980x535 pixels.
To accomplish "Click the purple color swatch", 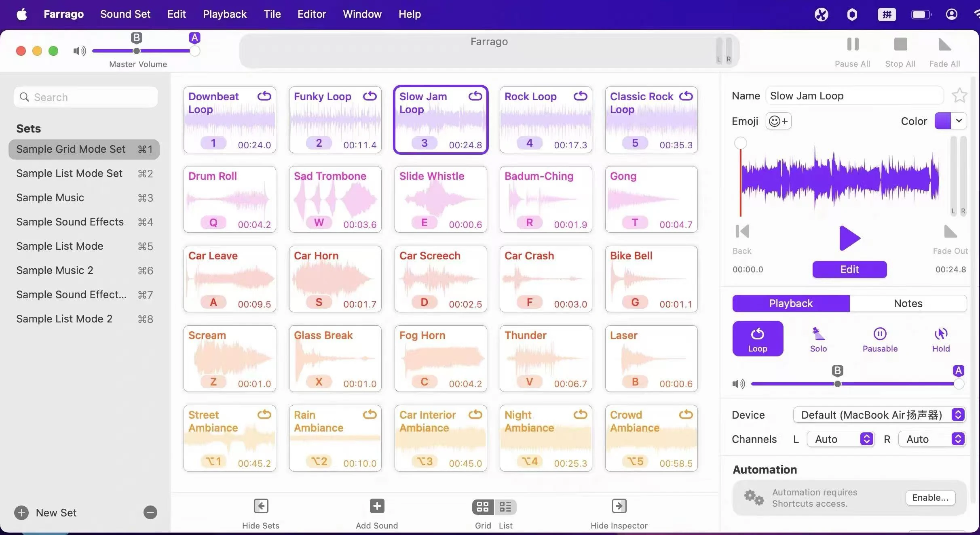I will click(x=942, y=121).
